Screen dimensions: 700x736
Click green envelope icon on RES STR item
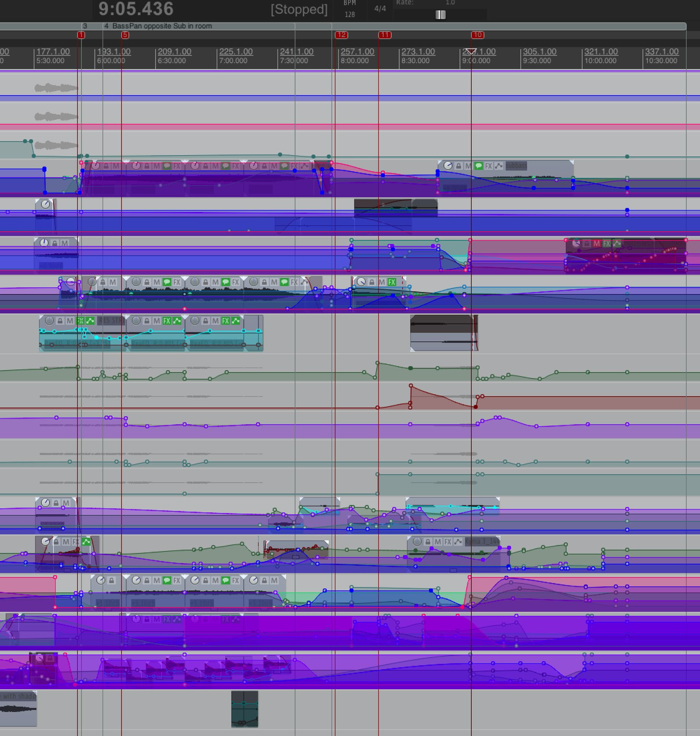point(90,321)
